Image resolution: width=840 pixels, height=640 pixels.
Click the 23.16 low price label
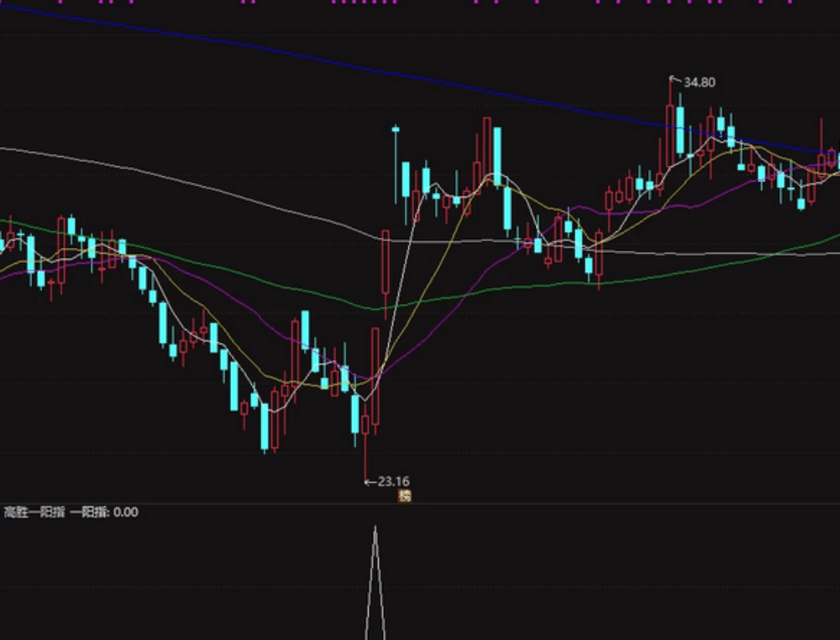pos(394,481)
